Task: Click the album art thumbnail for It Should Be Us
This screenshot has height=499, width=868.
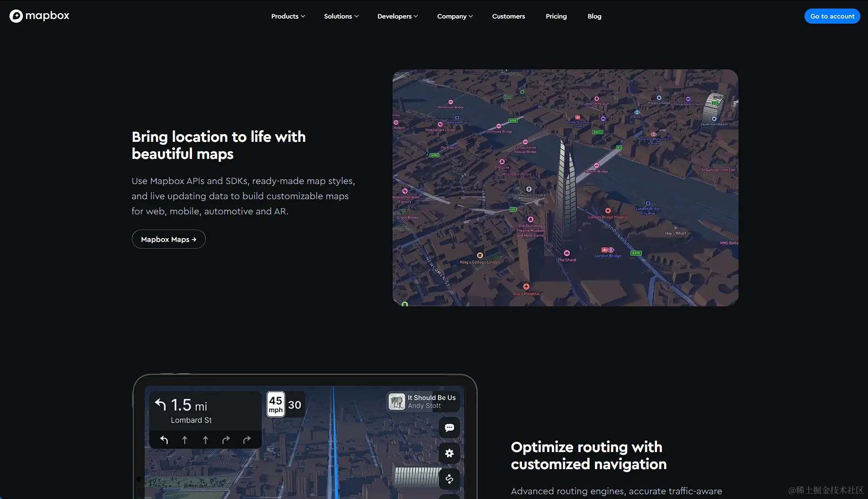Action: pos(397,401)
